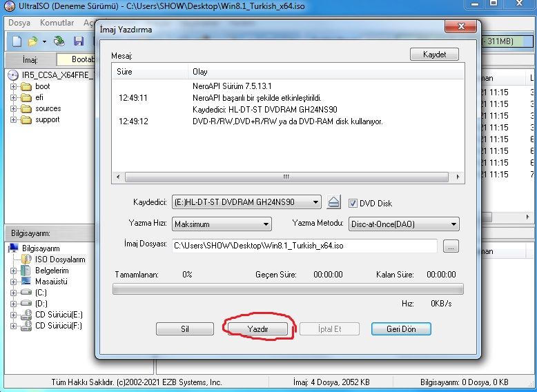This screenshot has height=392, width=537.
Task: Click the Open folder toolbar icon
Action: [x=33, y=41]
